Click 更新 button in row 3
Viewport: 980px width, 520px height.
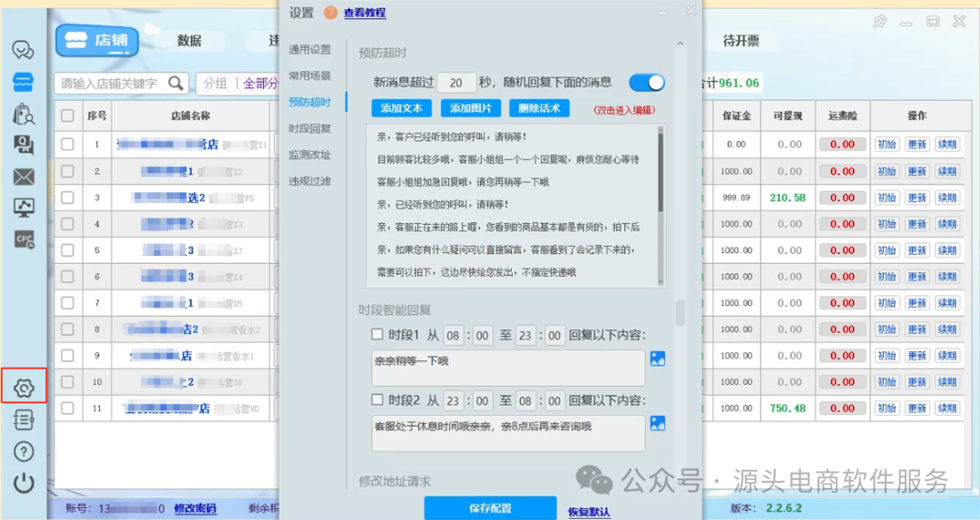click(916, 198)
